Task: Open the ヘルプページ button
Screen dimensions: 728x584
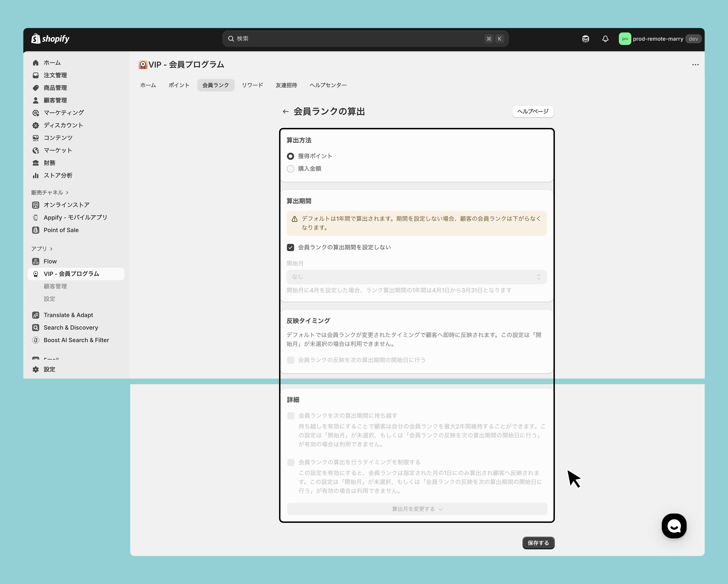Action: 532,112
